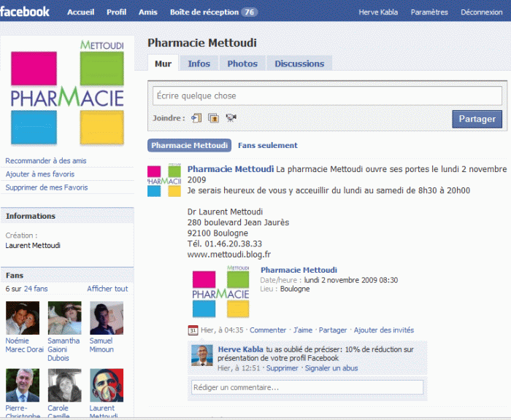
Task: Click the 24 fans link
Action: [36, 289]
